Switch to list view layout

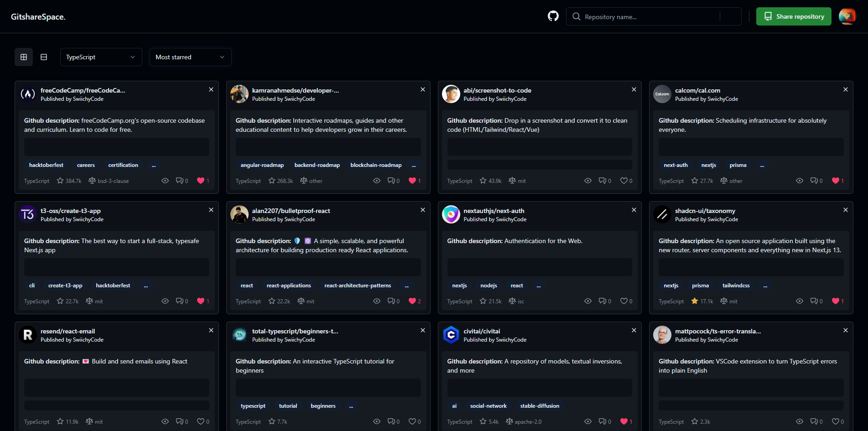[x=43, y=57]
